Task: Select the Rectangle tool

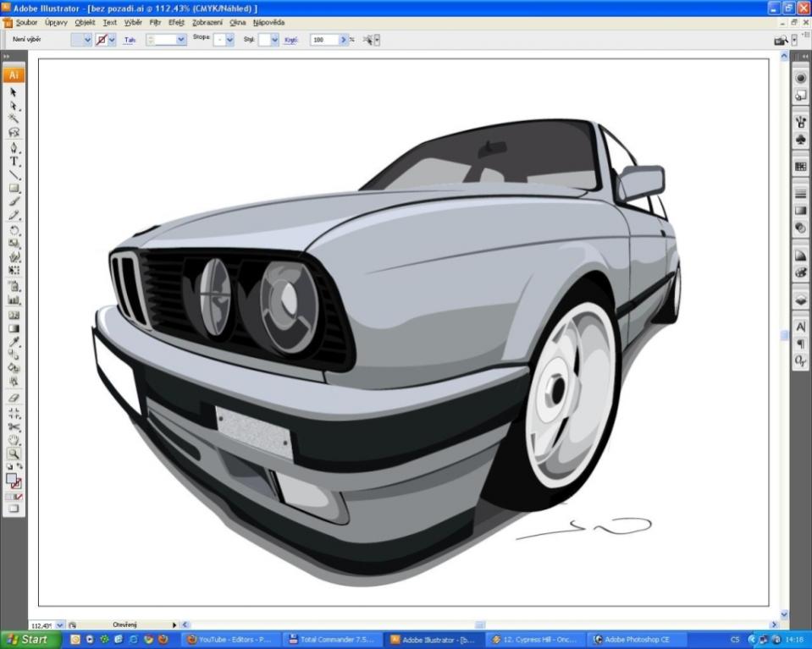Action: [x=14, y=189]
